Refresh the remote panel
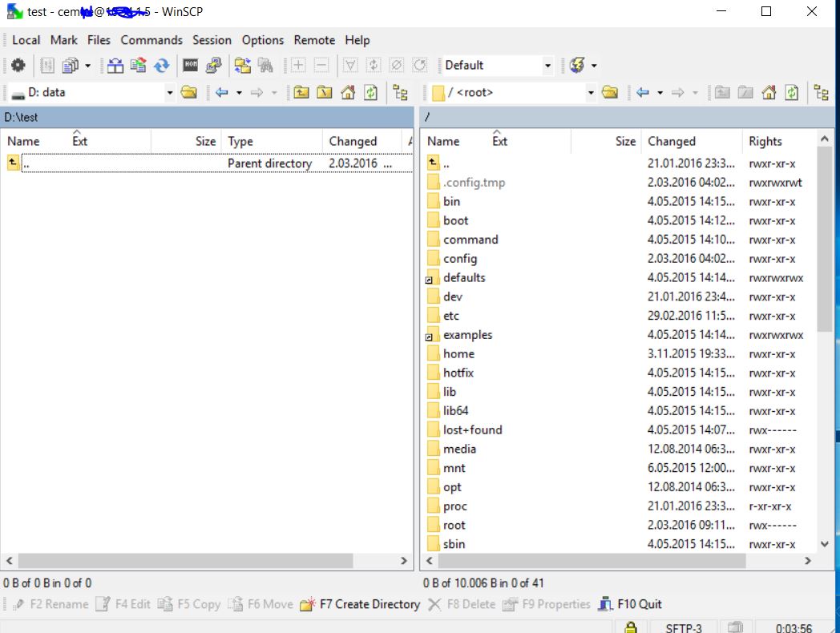This screenshot has width=840, height=633. 792,93
